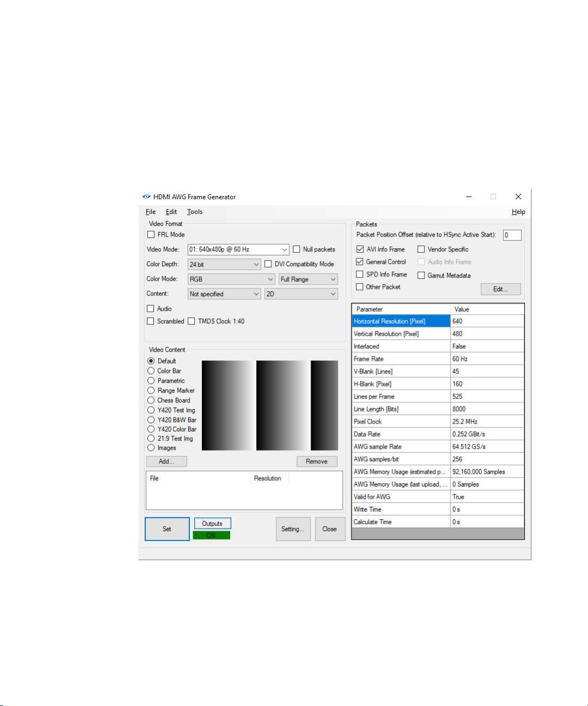Image resolution: width=588 pixels, height=706 pixels.
Task: Open the Video Mode dropdown
Action: [238, 249]
